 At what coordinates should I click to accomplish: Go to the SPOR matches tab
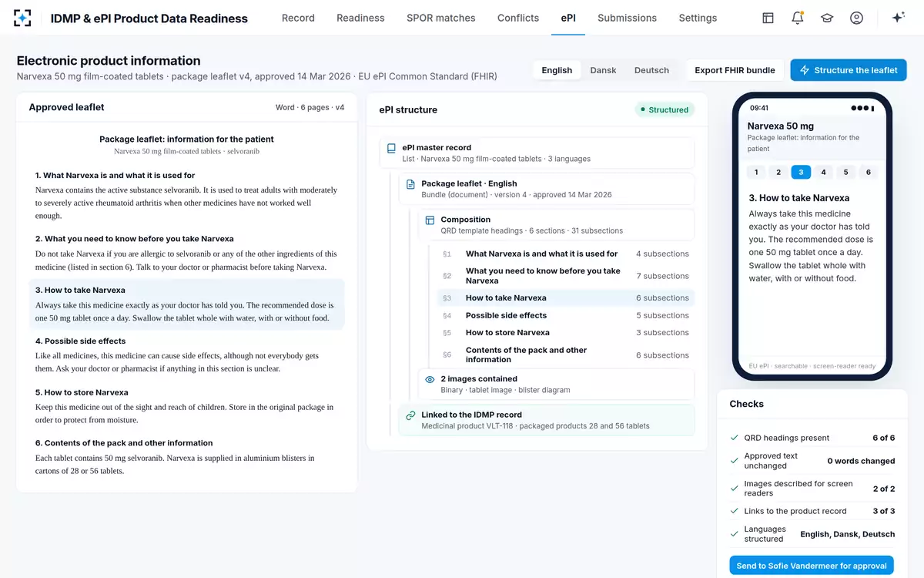(x=441, y=18)
